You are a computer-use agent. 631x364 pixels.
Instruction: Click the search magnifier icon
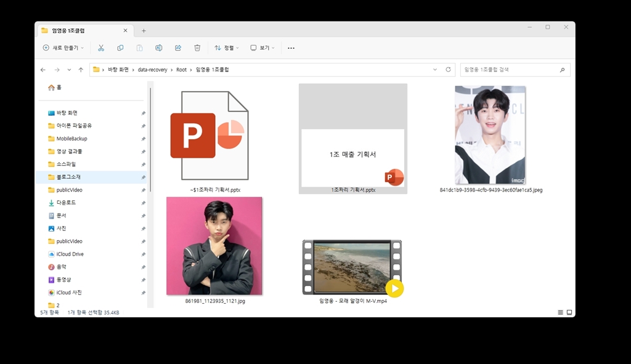[562, 70]
